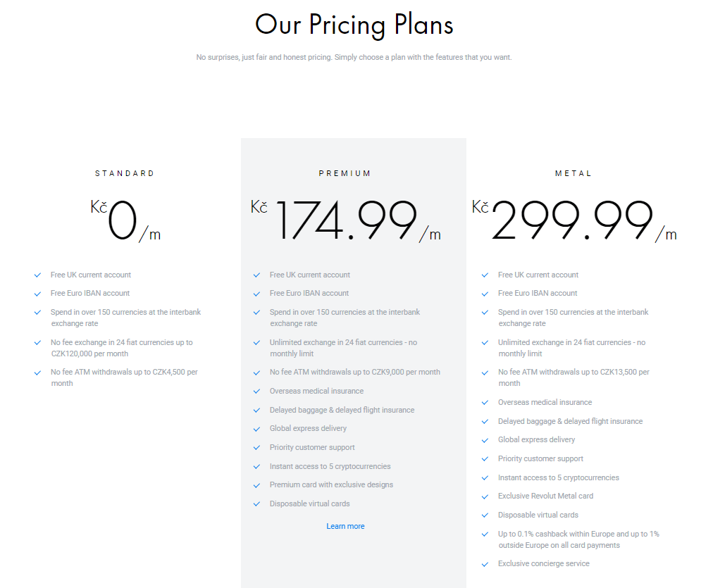Click the checkmark next to Standard Free Euro IBAN account
This screenshot has height=588, width=713.
tap(38, 294)
